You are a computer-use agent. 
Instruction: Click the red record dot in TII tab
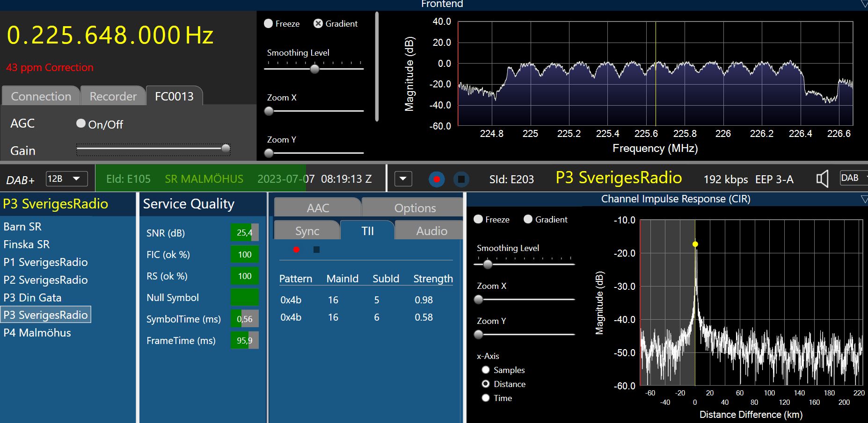(x=296, y=250)
